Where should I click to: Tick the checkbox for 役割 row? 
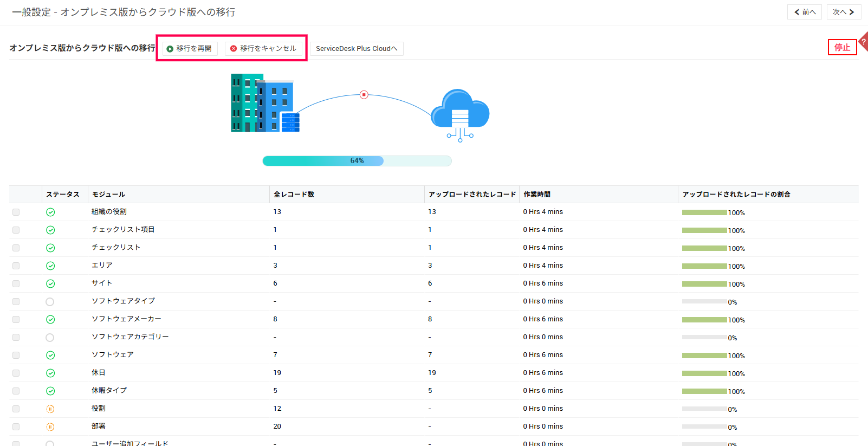(16, 409)
